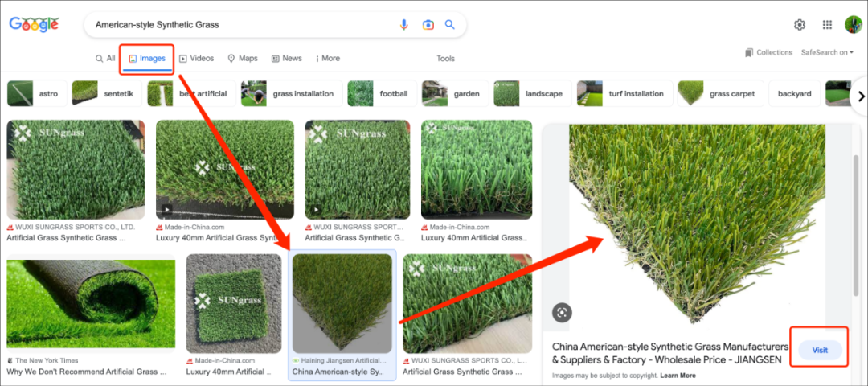Go to the News tab

point(286,58)
